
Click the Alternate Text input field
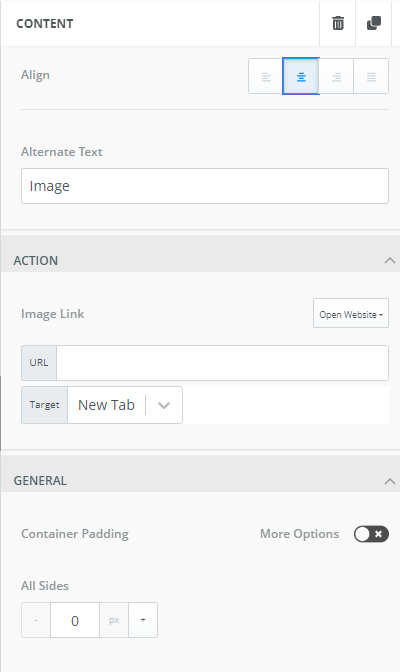tap(205, 186)
